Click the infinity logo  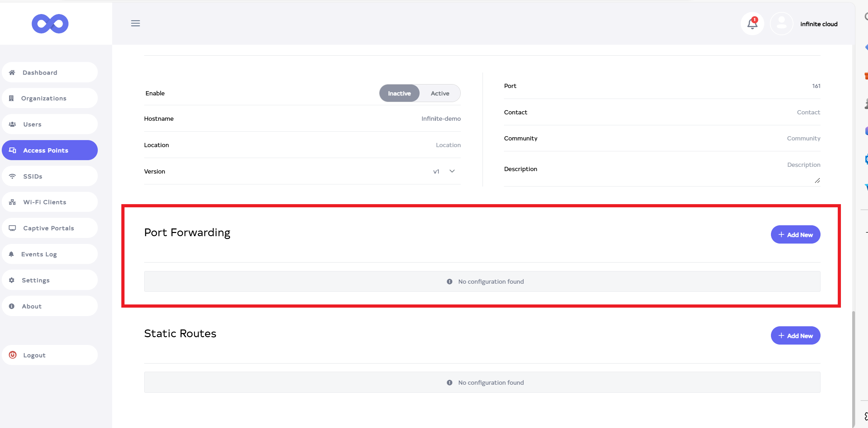[x=50, y=24]
